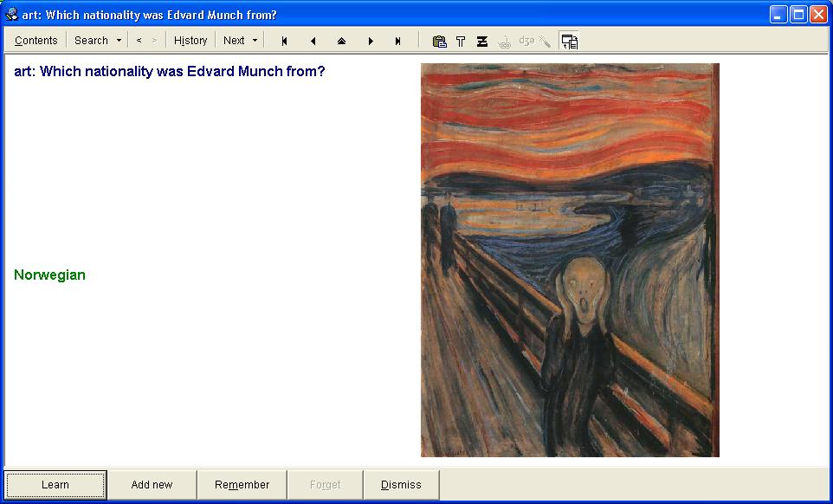Jump to the last element arrow
This screenshot has width=833, height=504.
pyautogui.click(x=398, y=41)
